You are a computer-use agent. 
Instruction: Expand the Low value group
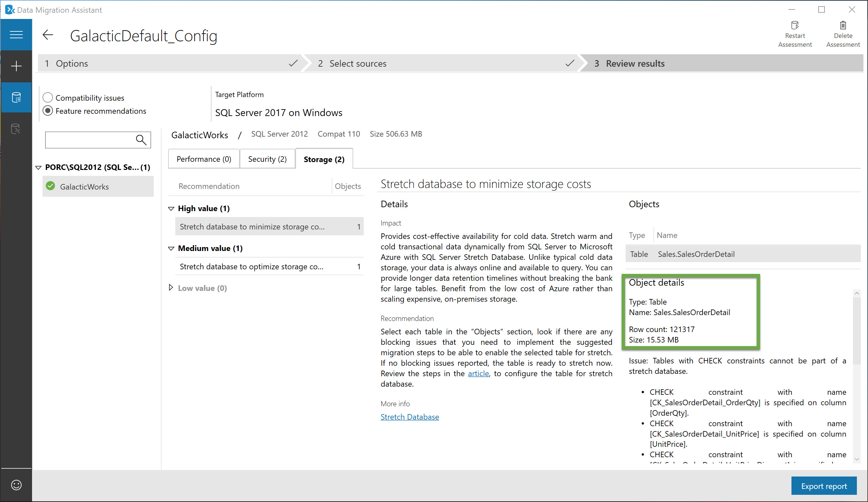171,288
